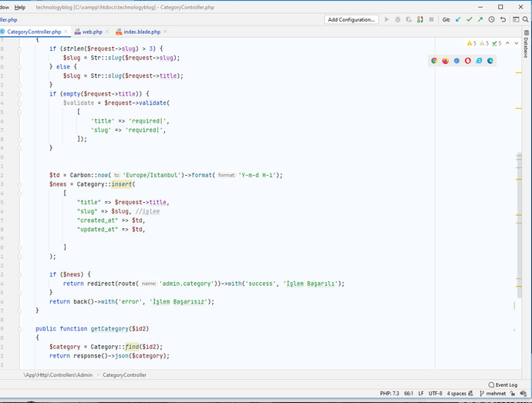Change PHP 7.3 language level
This screenshot has width=532, height=403.
click(x=389, y=394)
